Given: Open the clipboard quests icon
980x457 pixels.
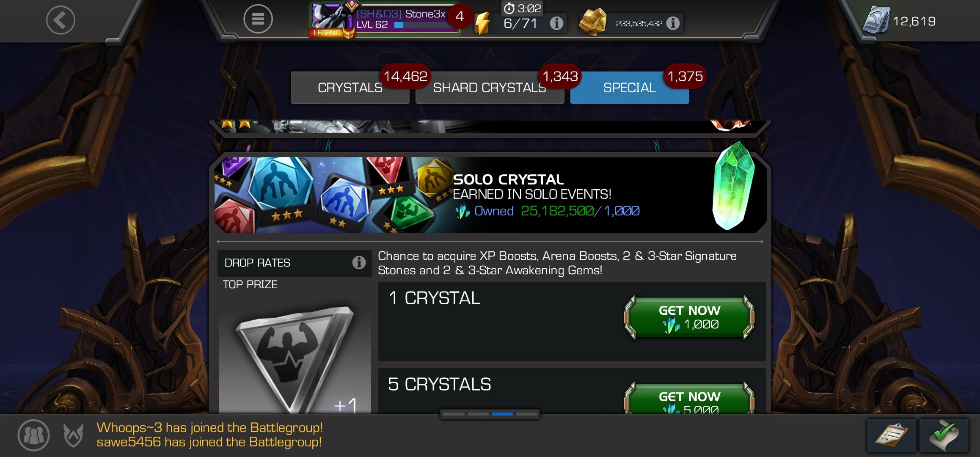Looking at the screenshot, I should point(892,435).
